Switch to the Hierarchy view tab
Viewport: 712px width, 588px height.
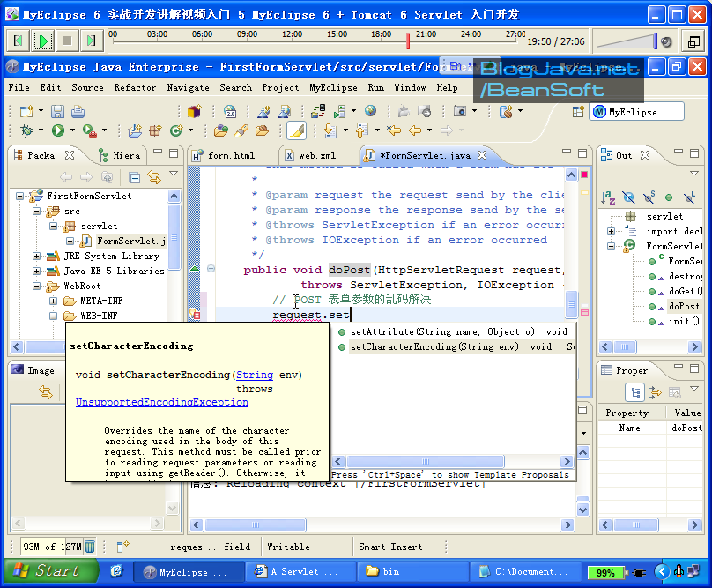pos(120,155)
